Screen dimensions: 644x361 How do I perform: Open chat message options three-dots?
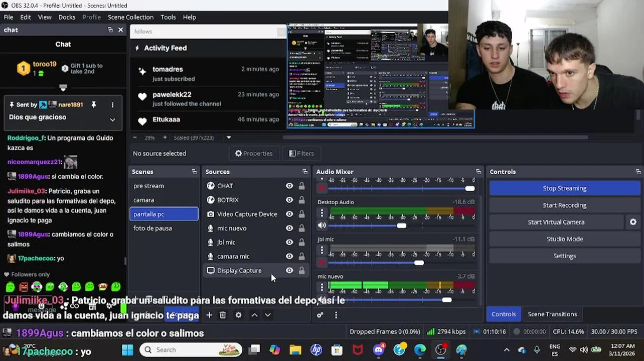[112, 105]
